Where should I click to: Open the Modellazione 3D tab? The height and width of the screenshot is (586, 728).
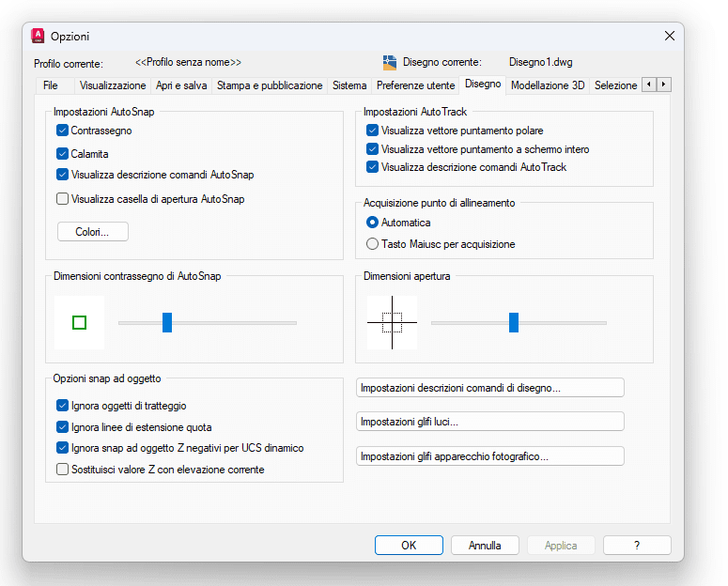click(x=548, y=85)
